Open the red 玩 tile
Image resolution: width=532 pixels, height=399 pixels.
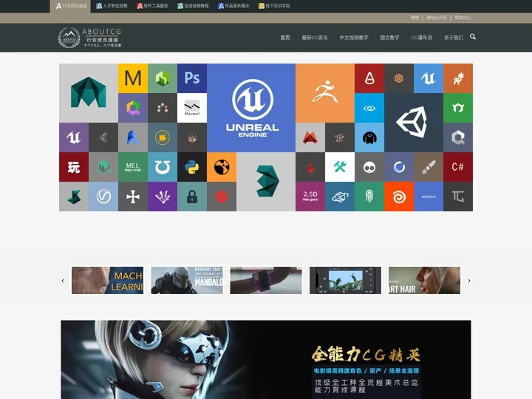pyautogui.click(x=74, y=167)
